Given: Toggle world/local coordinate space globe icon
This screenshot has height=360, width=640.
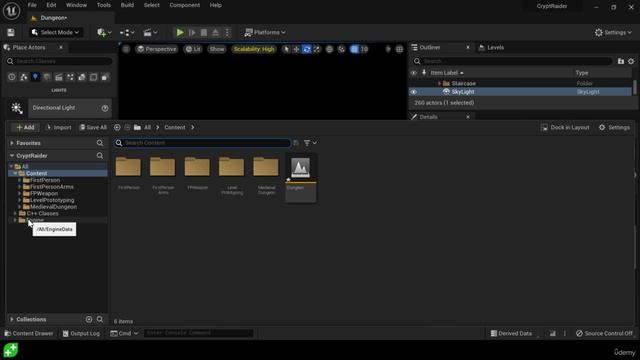Looking at the screenshot, I should pos(329,49).
